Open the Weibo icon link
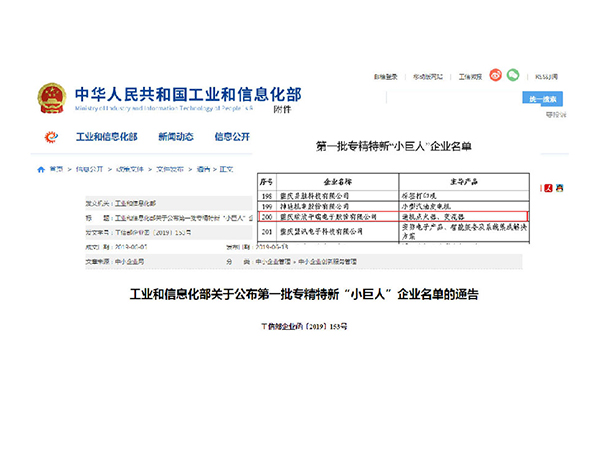600x450 pixels. point(493,75)
